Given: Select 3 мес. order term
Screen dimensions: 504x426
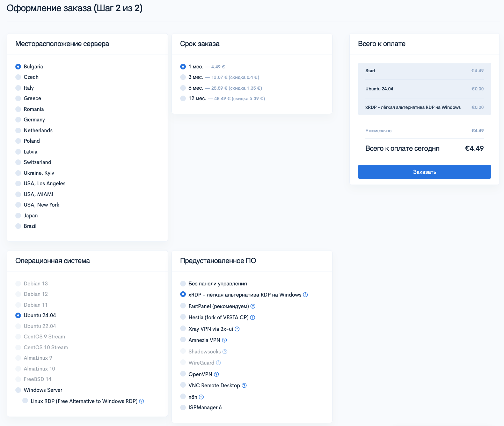Looking at the screenshot, I should [183, 77].
